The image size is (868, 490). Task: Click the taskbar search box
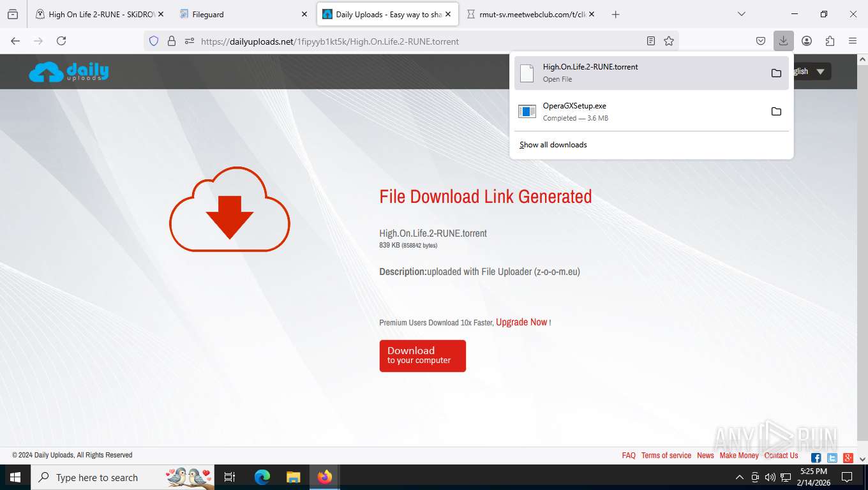124,477
